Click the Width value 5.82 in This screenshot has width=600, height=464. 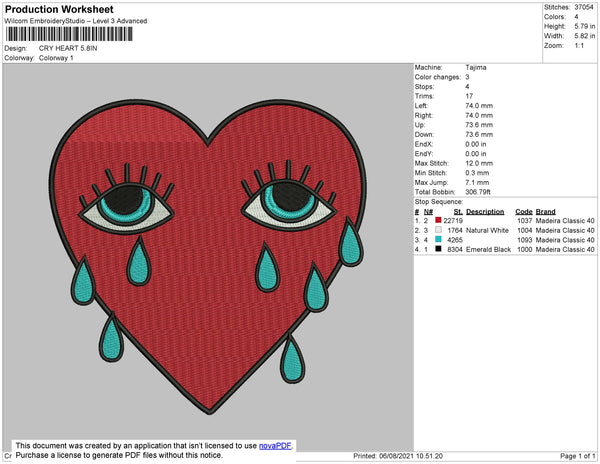[584, 36]
